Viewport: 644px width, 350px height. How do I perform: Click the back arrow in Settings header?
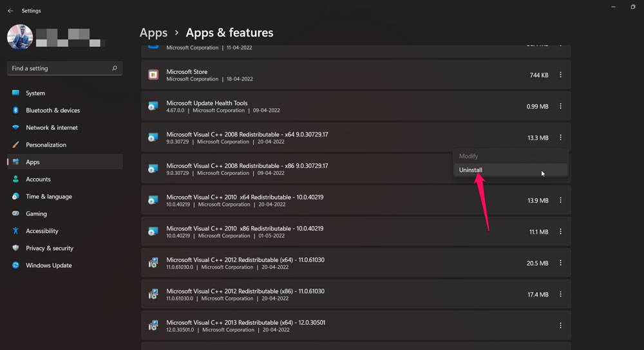pos(10,11)
